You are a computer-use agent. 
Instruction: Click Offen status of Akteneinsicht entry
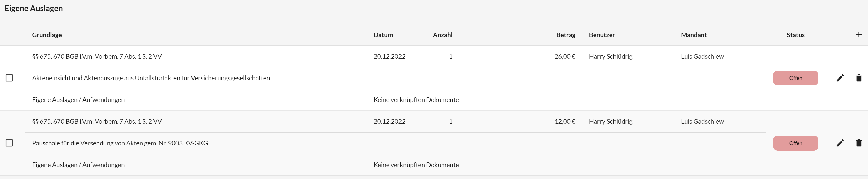pos(795,78)
